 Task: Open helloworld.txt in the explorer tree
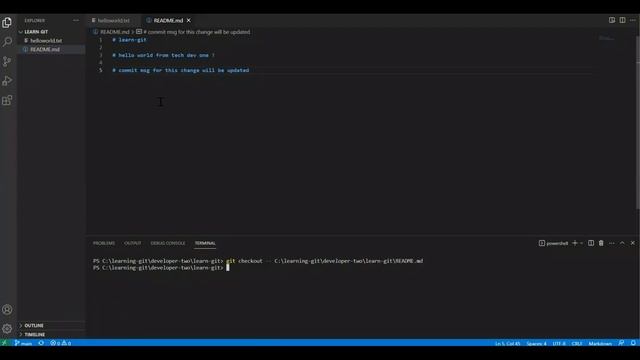pyautogui.click(x=46, y=40)
